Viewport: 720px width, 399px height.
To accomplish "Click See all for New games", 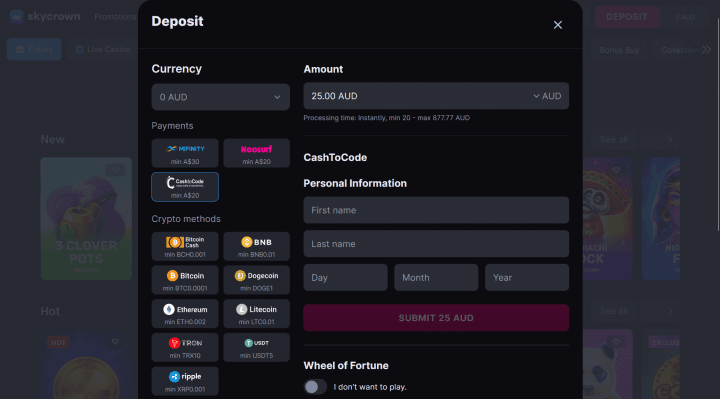I will 613,140.
